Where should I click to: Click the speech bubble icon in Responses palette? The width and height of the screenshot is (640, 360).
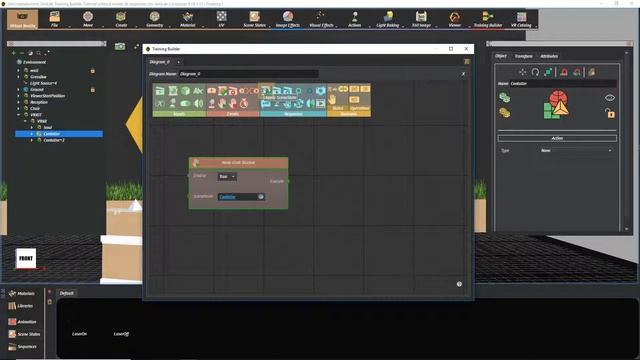point(265,104)
